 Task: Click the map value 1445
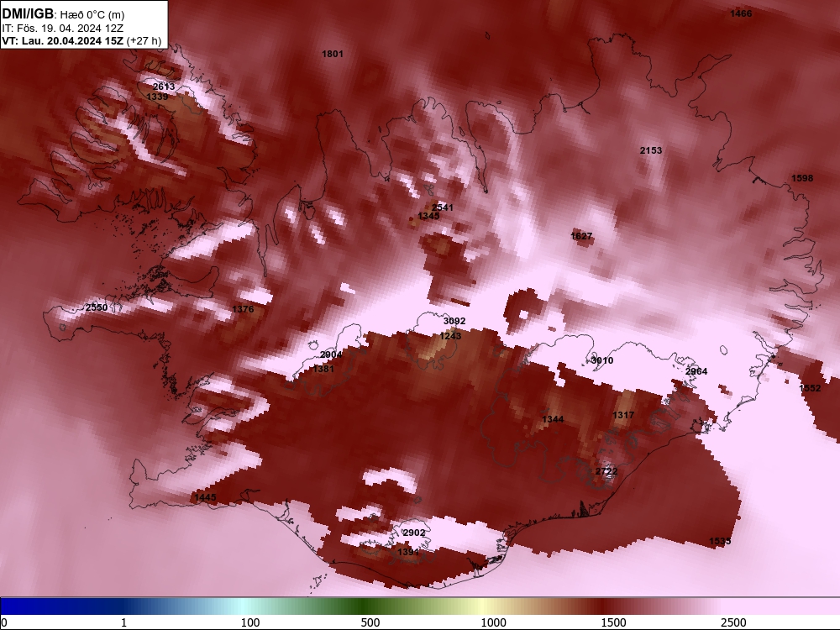tap(205, 497)
